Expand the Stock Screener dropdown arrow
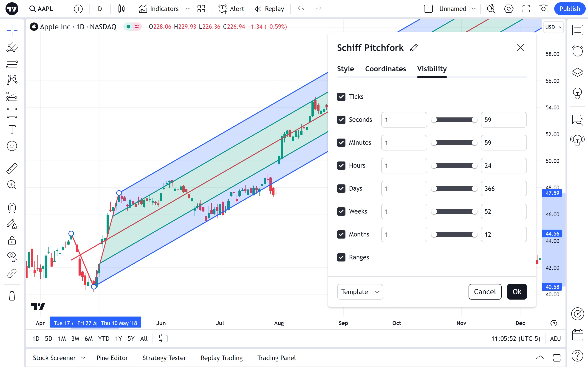This screenshot has height=367, width=588. 83,358
